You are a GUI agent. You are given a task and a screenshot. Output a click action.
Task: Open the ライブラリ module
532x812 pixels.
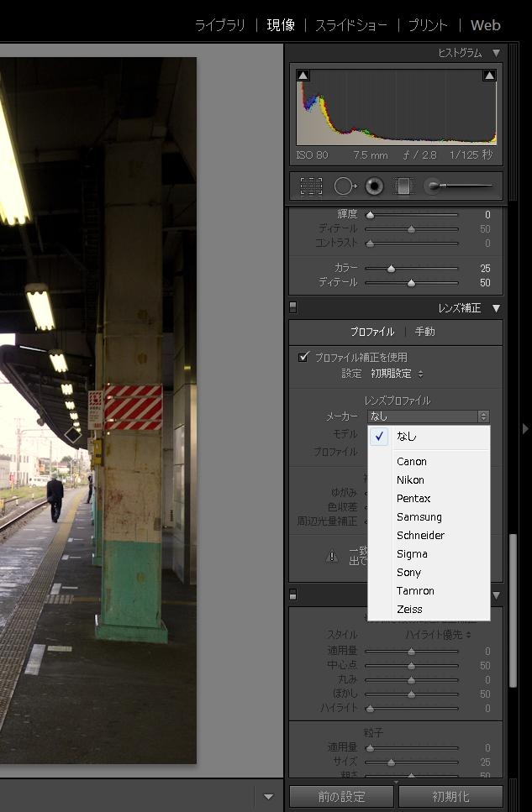220,25
